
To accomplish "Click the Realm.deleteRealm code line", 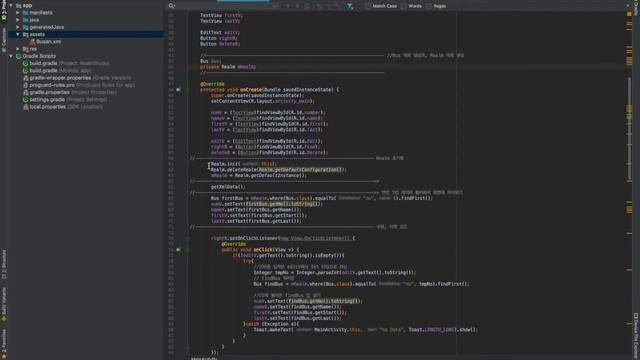I will 278,169.
